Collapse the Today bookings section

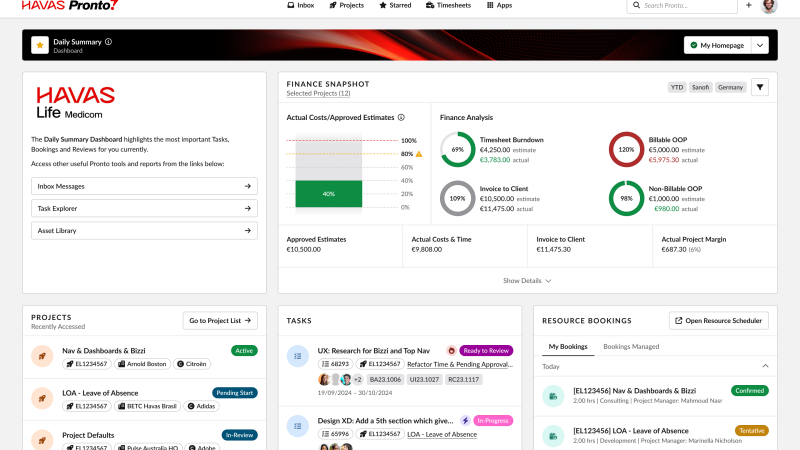[765, 366]
